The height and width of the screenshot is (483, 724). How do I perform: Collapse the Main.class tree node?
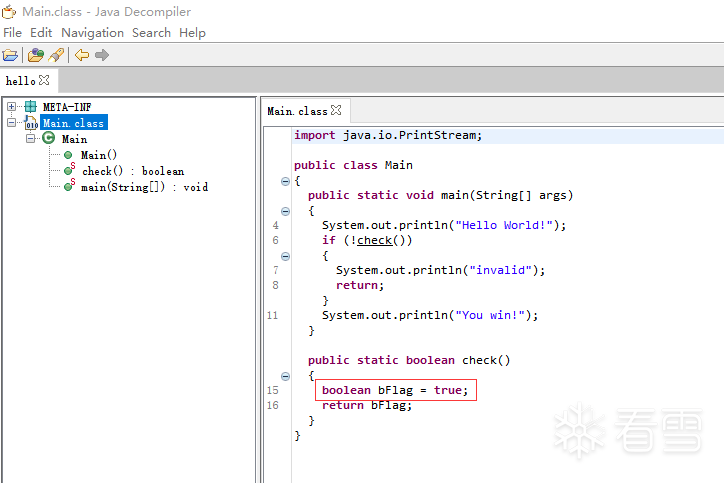pos(12,122)
